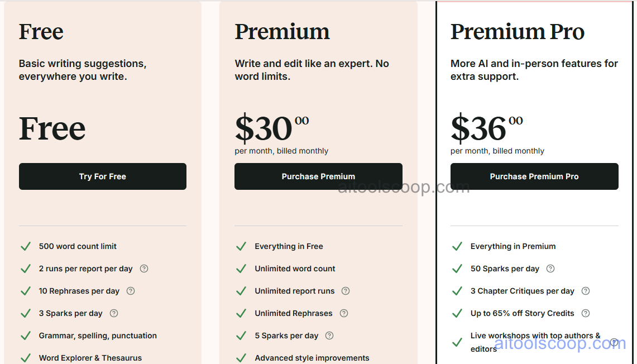Click the Try For Free button
The image size is (637, 364).
[x=102, y=176]
